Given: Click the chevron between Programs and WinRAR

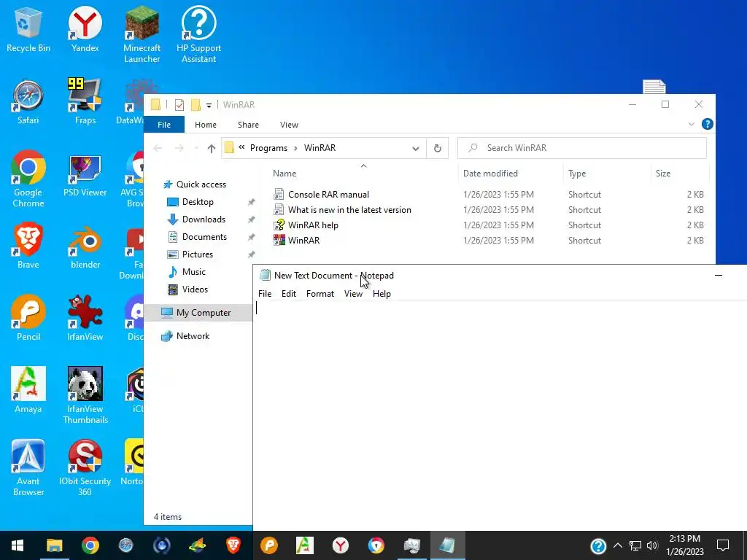Looking at the screenshot, I should click(x=295, y=148).
